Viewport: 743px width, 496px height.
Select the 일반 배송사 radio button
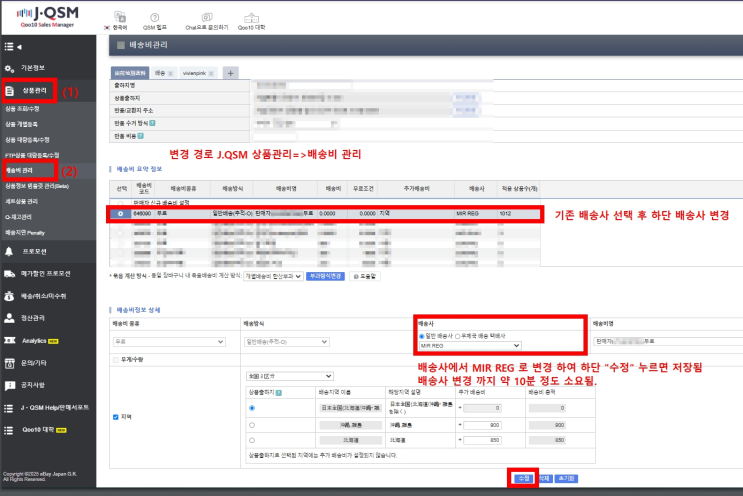pos(421,336)
